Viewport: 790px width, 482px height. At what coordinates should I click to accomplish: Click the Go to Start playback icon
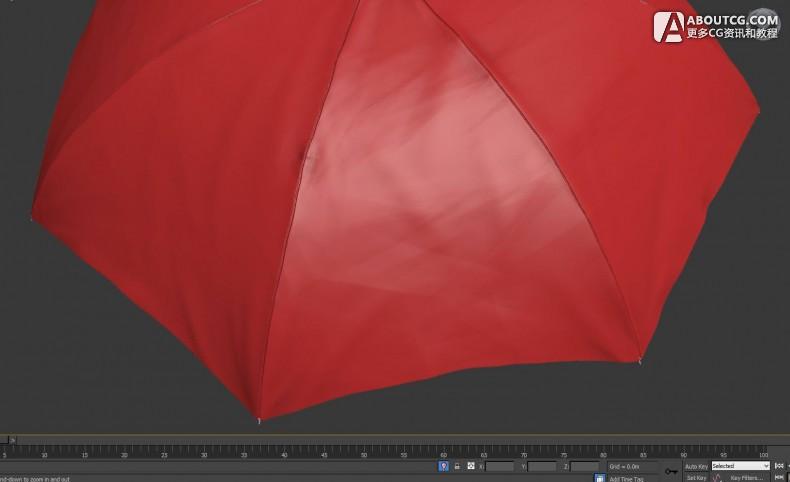779,466
